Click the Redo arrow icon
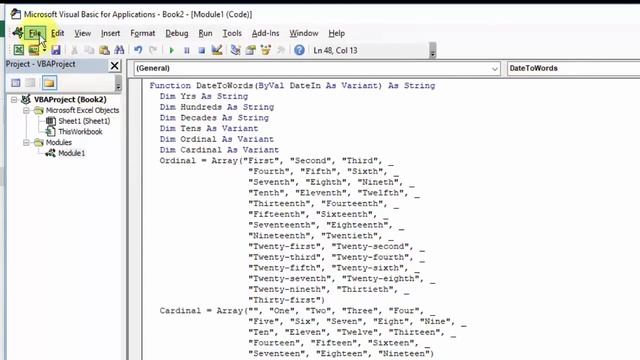Viewport: 640px width, 360px height. click(153, 50)
